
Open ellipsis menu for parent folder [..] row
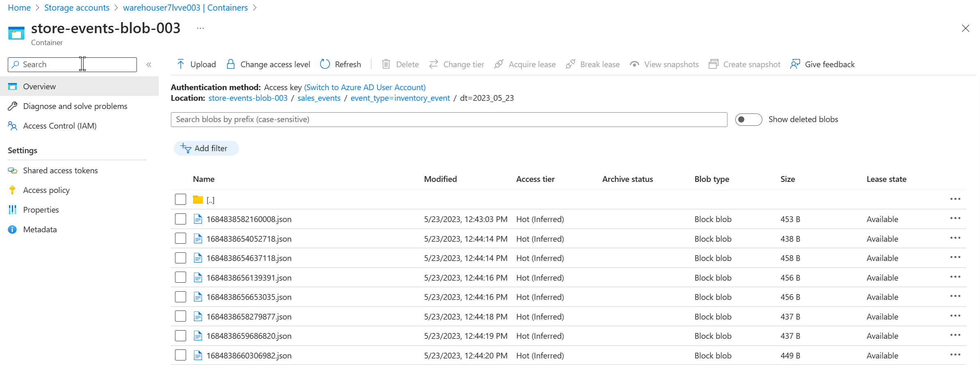coord(955,199)
